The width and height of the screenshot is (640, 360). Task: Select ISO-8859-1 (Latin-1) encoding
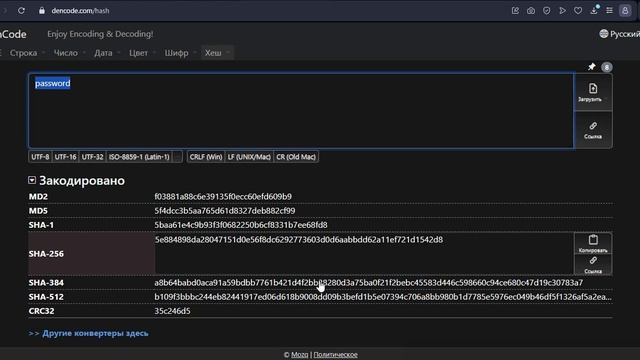pyautogui.click(x=139, y=157)
